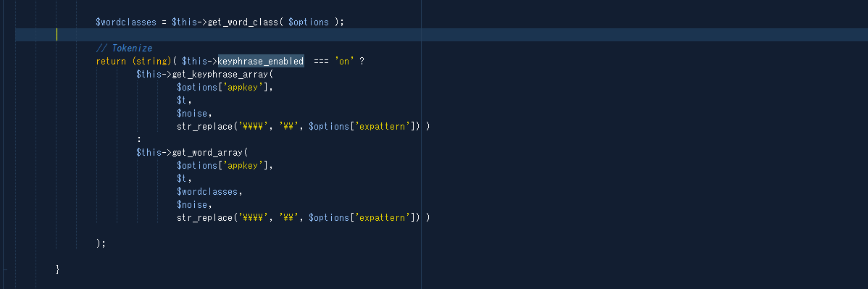The image size is (868, 289).
Task: Click the get_word_array method name
Action: coord(208,152)
